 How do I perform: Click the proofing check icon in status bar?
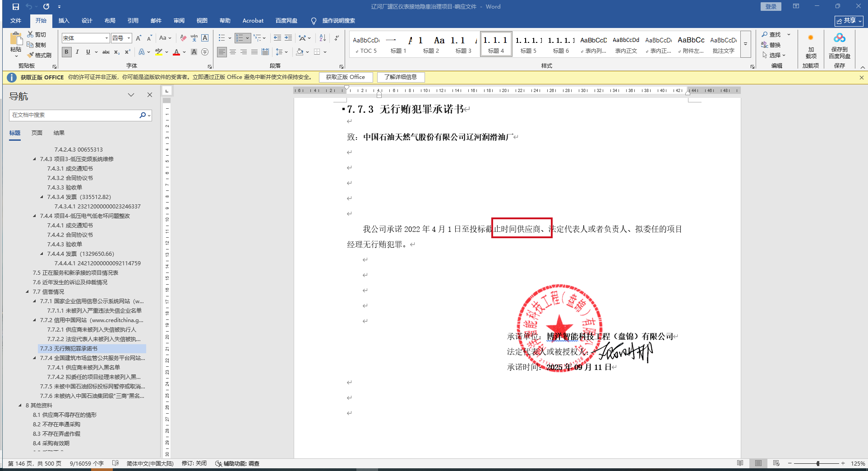[x=115, y=463]
